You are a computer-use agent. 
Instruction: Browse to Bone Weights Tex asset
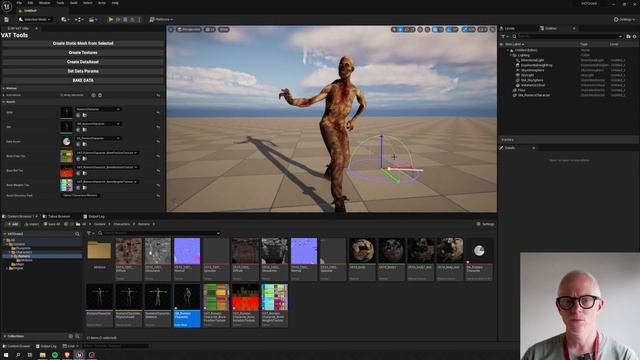pyautogui.click(x=84, y=188)
